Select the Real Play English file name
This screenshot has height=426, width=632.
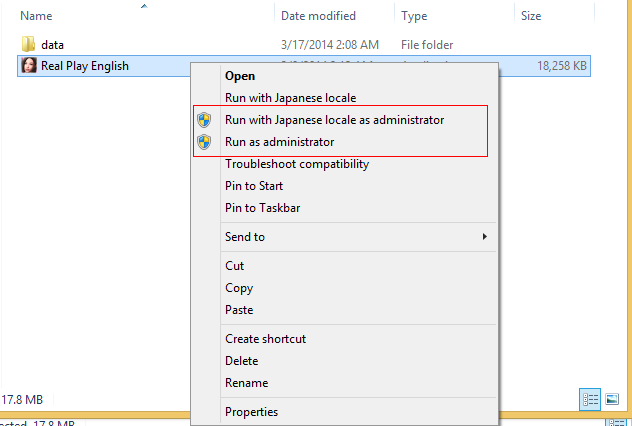[85, 66]
